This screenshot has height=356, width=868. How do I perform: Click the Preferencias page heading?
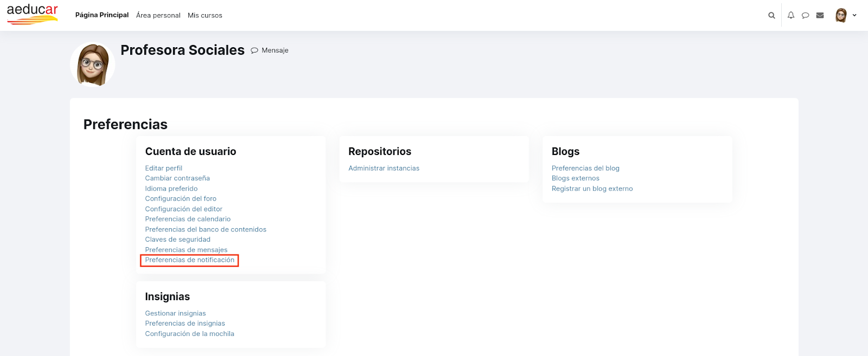125,124
